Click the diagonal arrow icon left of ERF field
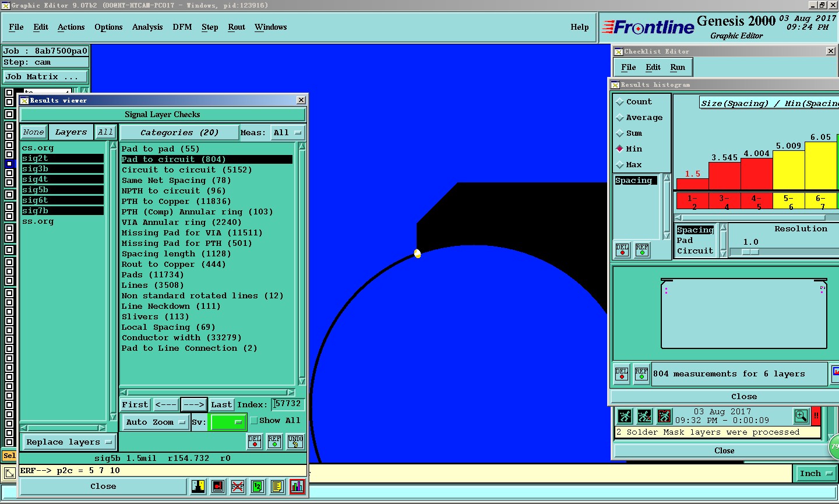Viewport: 839px width, 504px height. [x=9, y=473]
